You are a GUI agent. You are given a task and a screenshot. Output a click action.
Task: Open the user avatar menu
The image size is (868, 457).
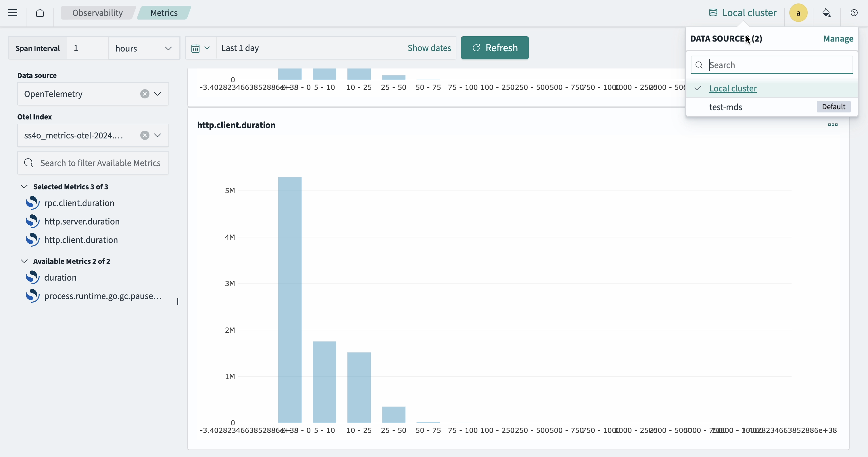point(798,12)
